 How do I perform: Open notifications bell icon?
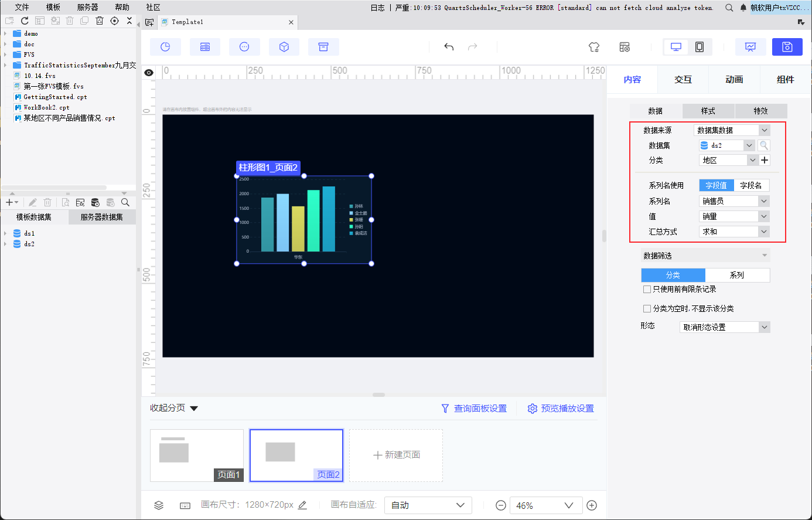(x=743, y=8)
